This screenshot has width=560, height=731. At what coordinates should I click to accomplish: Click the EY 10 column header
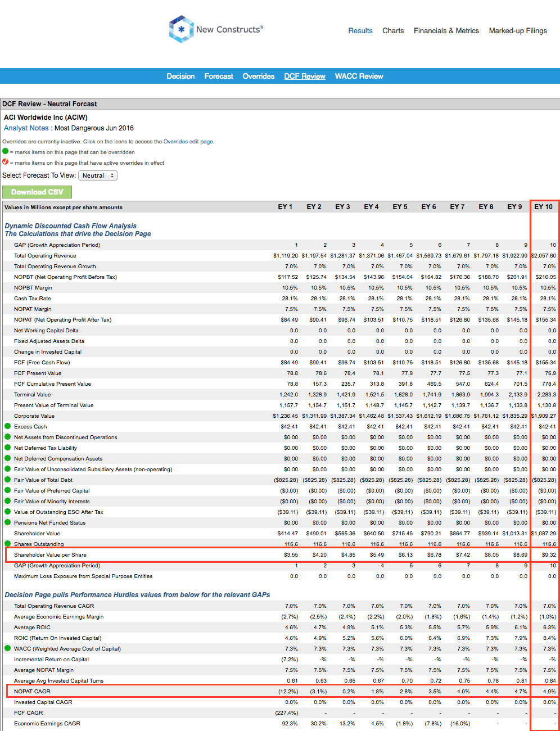(x=543, y=207)
